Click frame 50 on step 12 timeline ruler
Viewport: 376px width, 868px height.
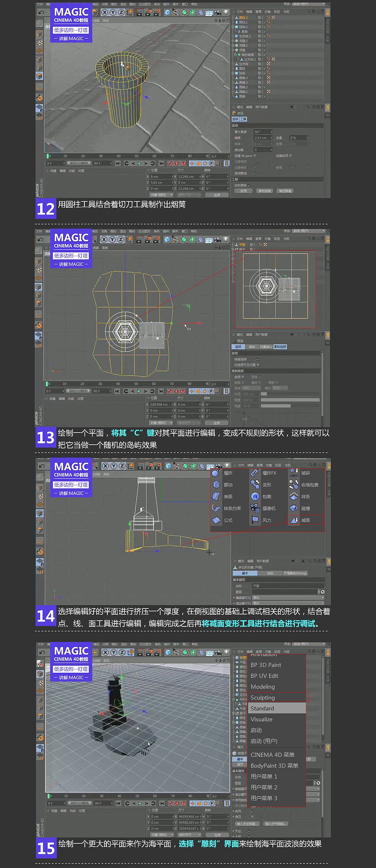pos(136,156)
